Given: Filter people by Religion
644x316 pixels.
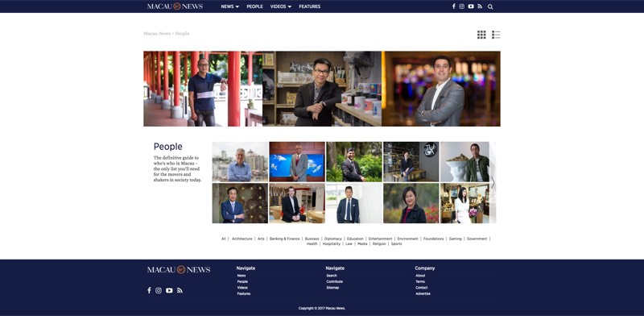Looking at the screenshot, I should (379, 243).
